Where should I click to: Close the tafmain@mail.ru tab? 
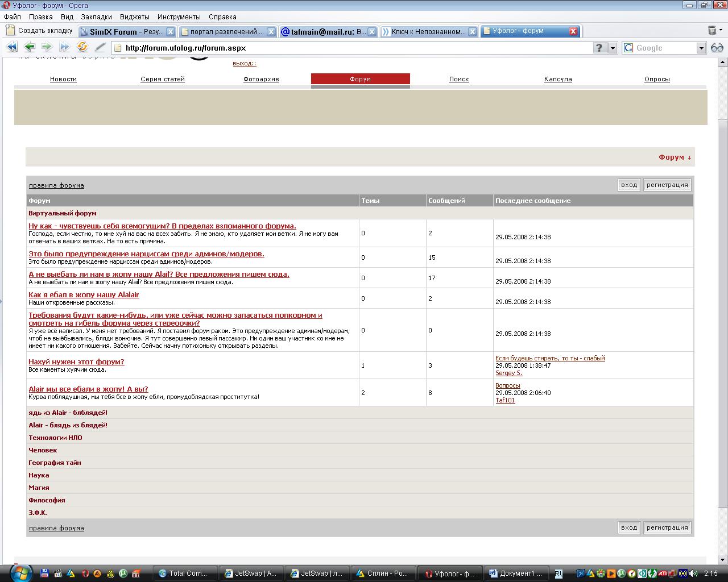[x=372, y=32]
